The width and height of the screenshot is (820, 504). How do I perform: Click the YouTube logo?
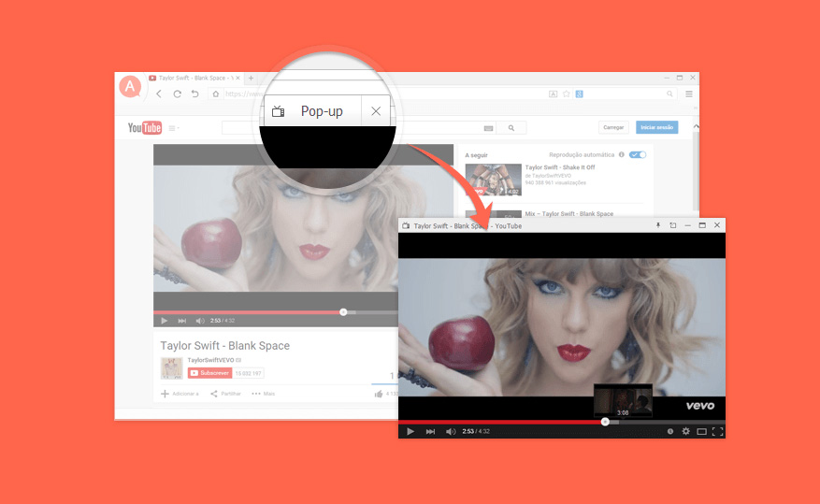pos(145,127)
